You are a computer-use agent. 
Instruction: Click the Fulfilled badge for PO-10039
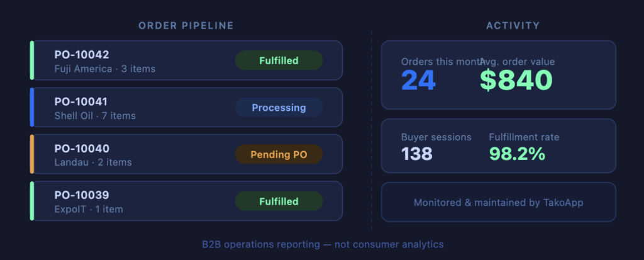pos(279,201)
